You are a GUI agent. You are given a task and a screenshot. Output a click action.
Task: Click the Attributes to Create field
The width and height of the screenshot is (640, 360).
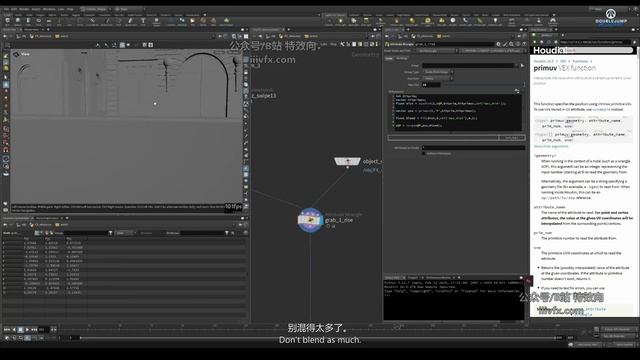(473, 148)
